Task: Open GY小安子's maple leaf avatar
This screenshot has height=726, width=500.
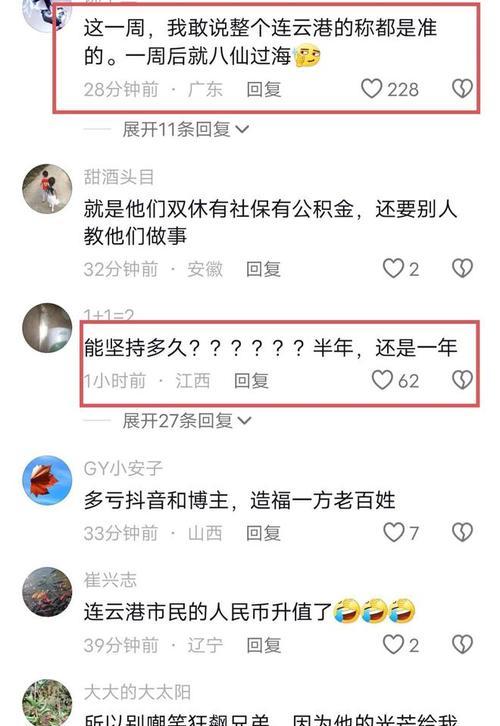Action: pos(47,480)
